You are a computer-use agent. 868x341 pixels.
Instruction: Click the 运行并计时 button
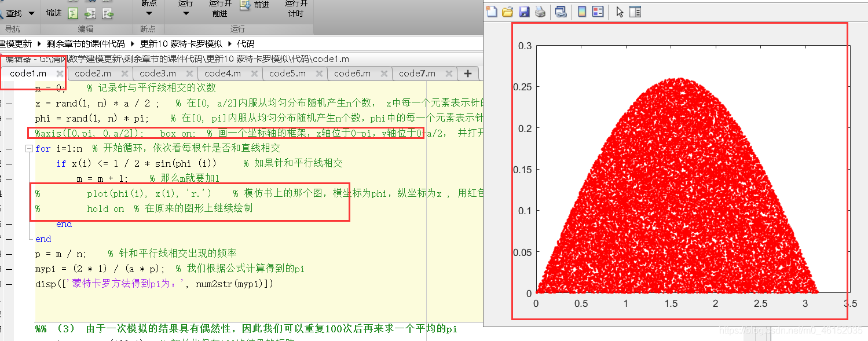[295, 8]
